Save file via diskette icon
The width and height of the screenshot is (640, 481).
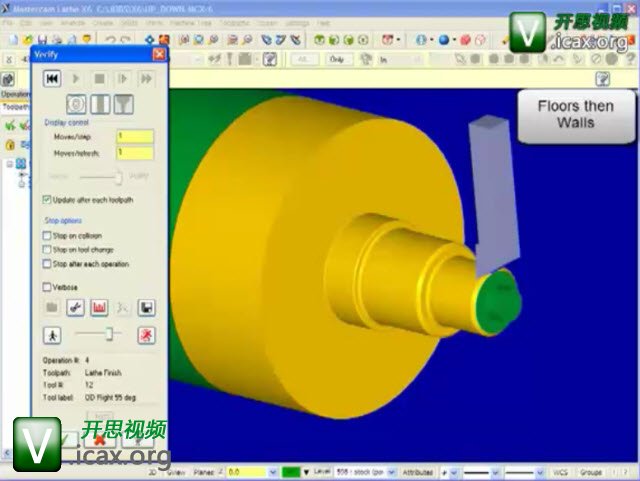coord(42,40)
